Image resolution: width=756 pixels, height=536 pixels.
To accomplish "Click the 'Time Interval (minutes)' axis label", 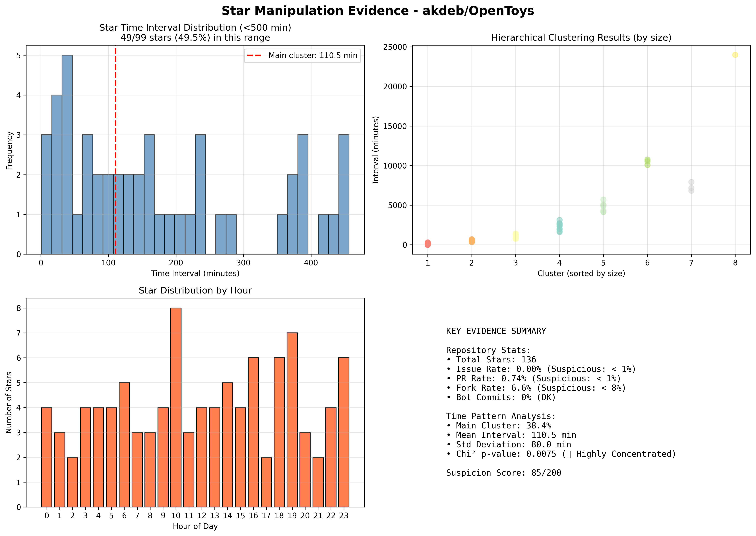I will click(195, 274).
